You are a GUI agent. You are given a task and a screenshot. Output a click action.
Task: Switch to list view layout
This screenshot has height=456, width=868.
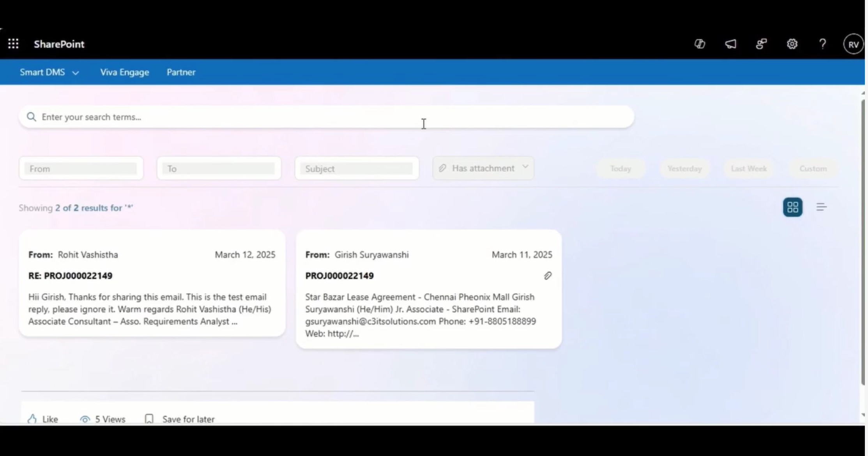(x=821, y=207)
